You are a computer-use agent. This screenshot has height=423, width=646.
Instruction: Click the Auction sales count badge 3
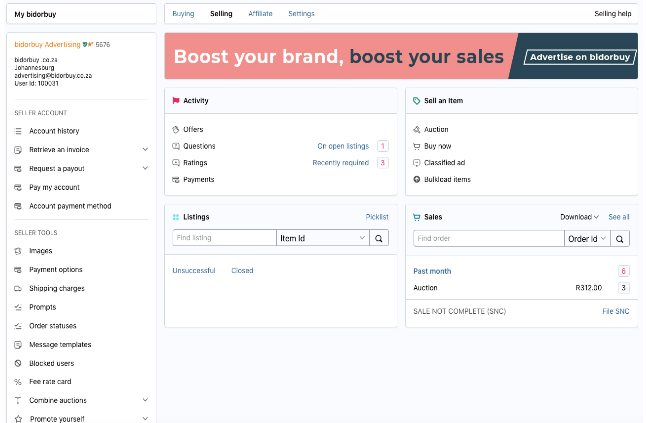(x=624, y=288)
